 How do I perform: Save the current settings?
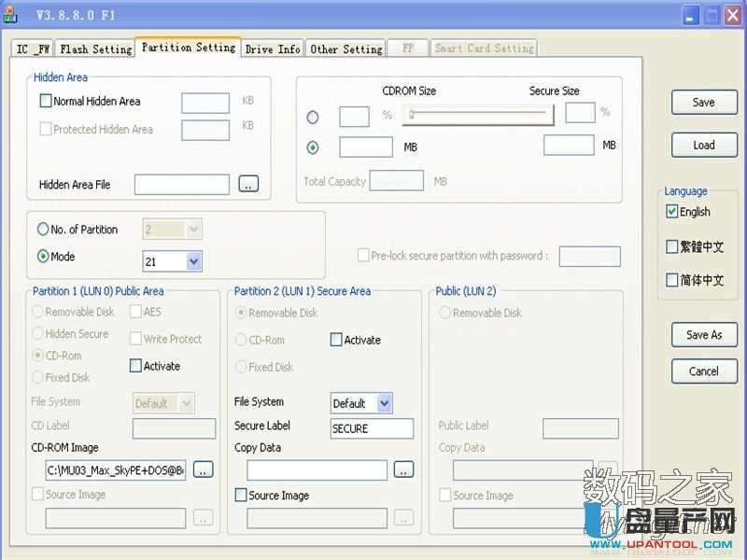pyautogui.click(x=704, y=102)
